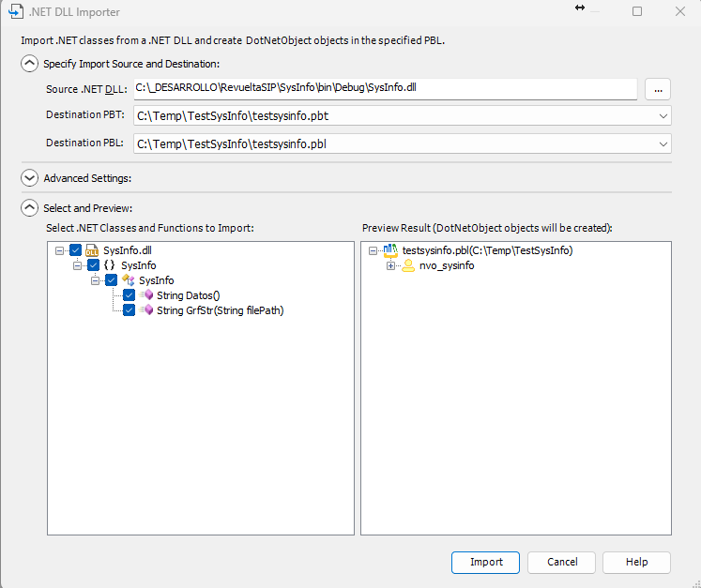
Task: Click the Source .NET DLL path field
Action: point(386,89)
